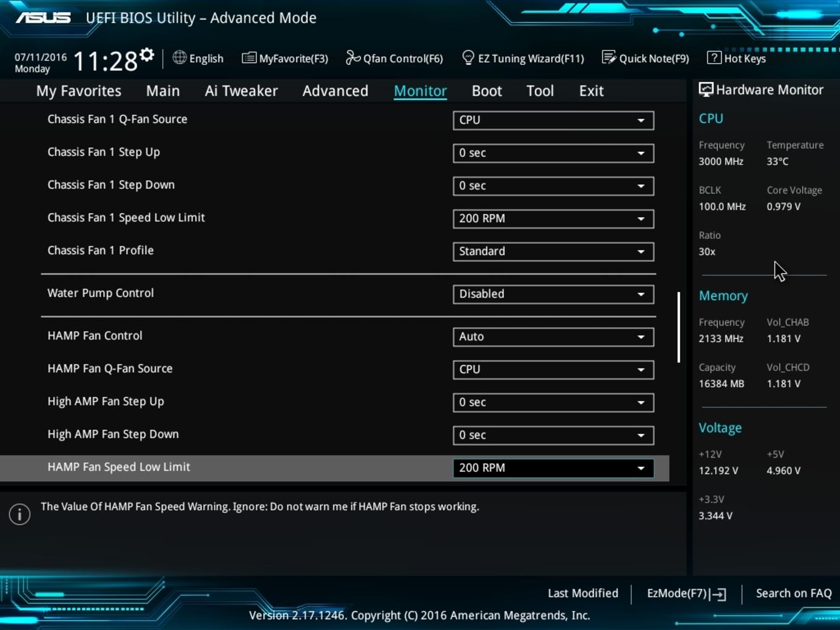Click the settings gear next to the clock
The width and height of the screenshot is (840, 630).
coord(146,55)
